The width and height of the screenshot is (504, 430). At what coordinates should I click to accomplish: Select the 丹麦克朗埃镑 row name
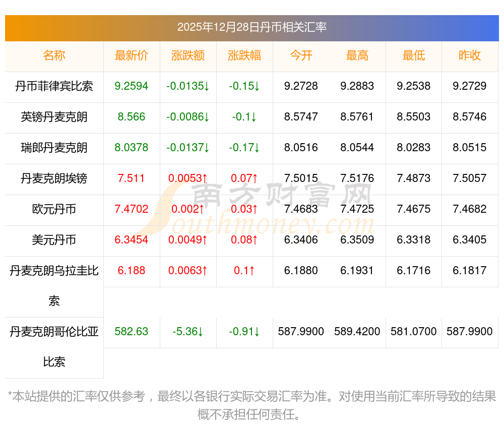(x=54, y=178)
